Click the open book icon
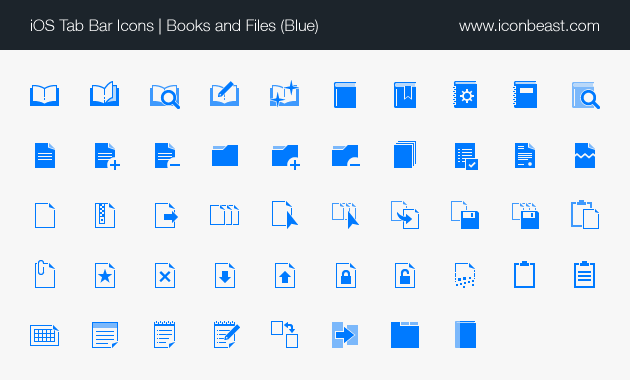Screen dimensions: 630x380 pyautogui.click(x=45, y=95)
